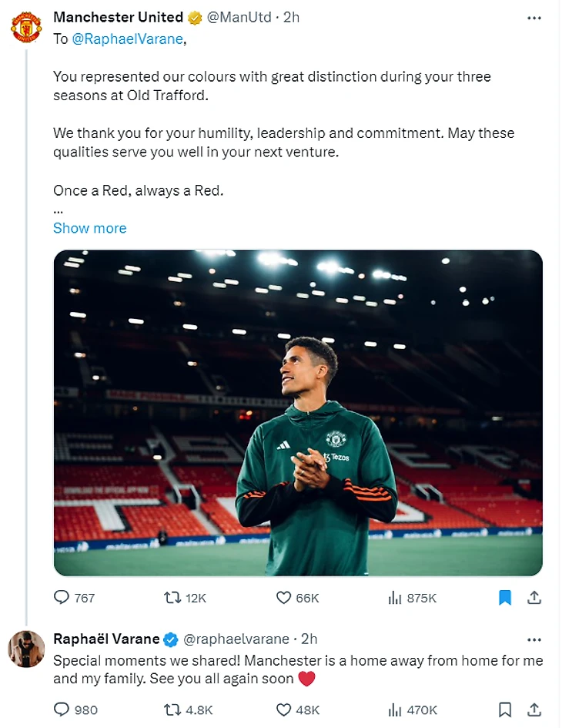Expand tweet text with Show more
562x728 pixels.
[x=89, y=228]
